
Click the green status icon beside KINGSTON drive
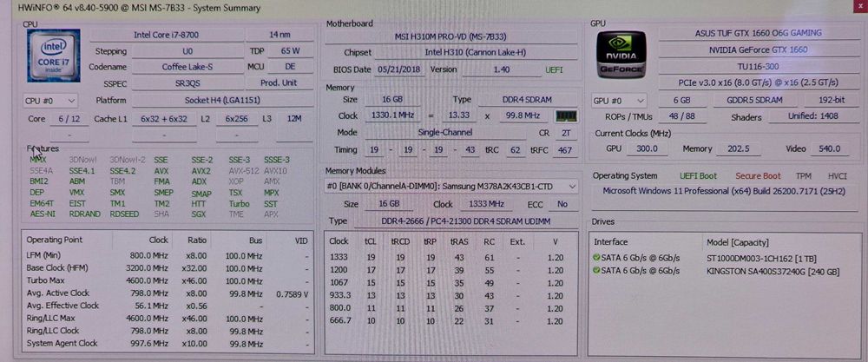click(x=595, y=271)
